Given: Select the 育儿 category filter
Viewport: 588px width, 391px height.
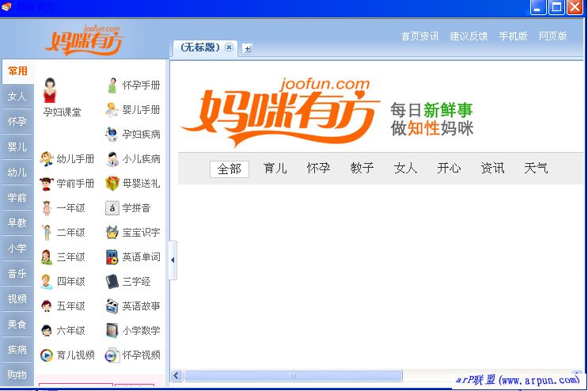Looking at the screenshot, I should [x=275, y=169].
